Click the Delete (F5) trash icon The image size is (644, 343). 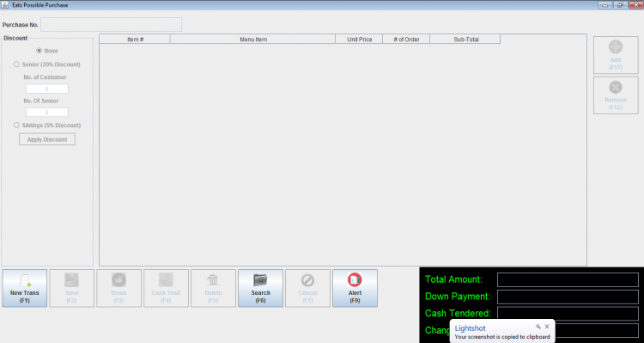[x=213, y=280]
